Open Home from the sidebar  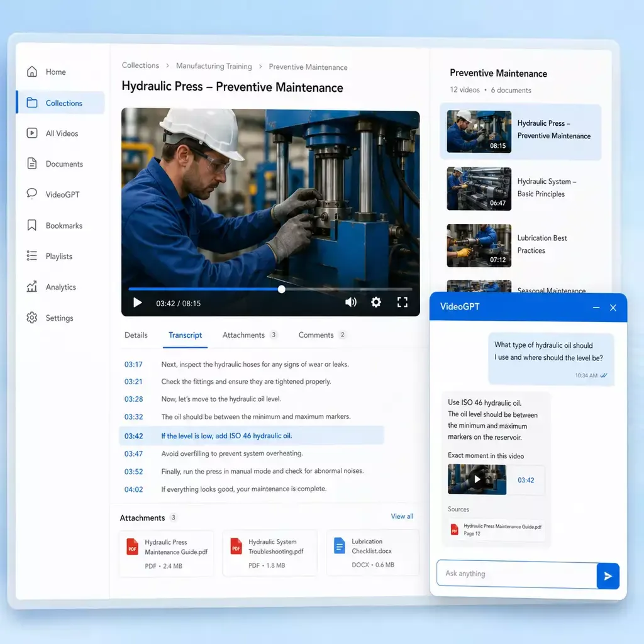55,72
